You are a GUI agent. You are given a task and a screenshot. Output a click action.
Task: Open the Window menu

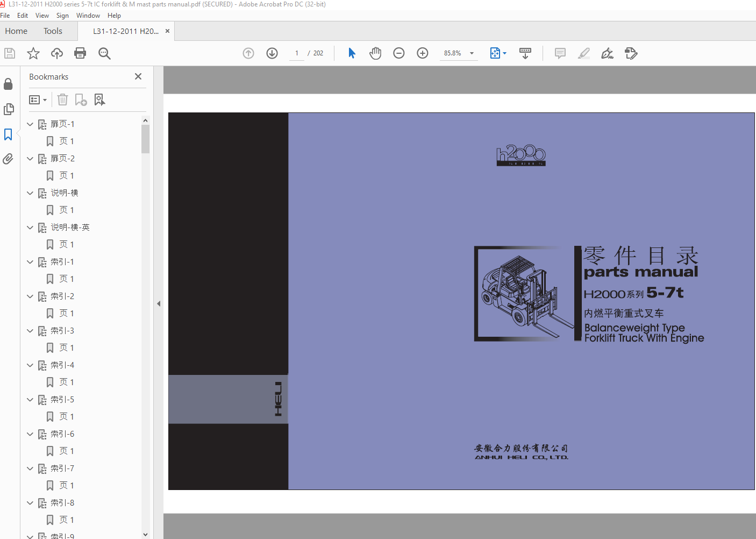88,16
